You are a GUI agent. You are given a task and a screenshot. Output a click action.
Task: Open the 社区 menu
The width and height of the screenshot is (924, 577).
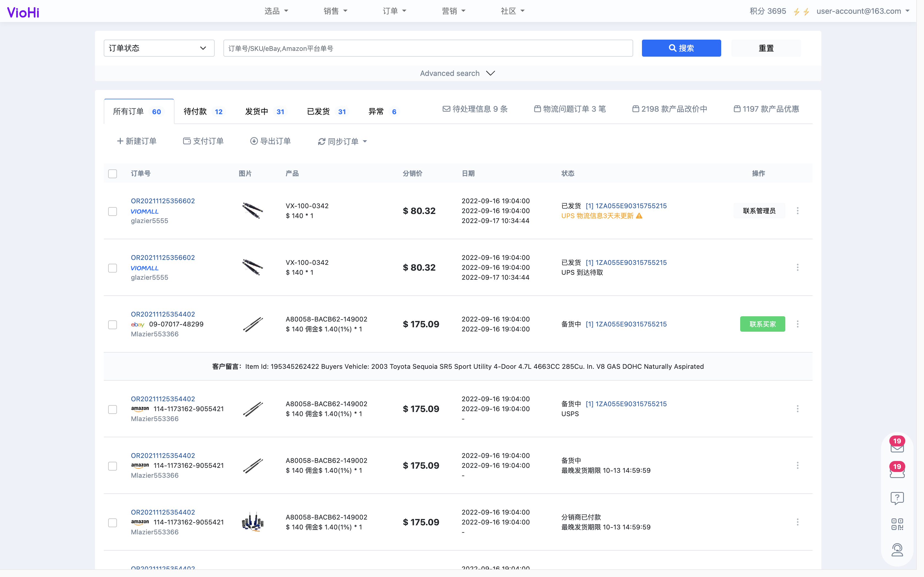pyautogui.click(x=513, y=11)
